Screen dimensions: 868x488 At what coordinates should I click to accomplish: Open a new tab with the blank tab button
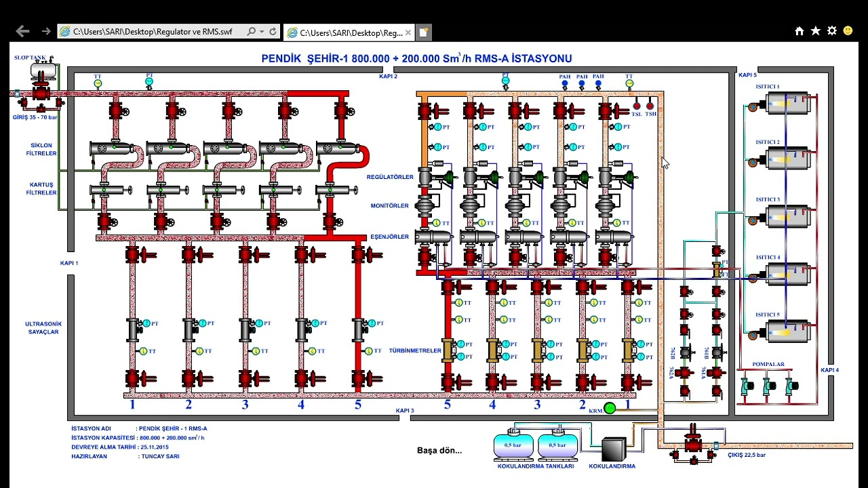pos(423,32)
